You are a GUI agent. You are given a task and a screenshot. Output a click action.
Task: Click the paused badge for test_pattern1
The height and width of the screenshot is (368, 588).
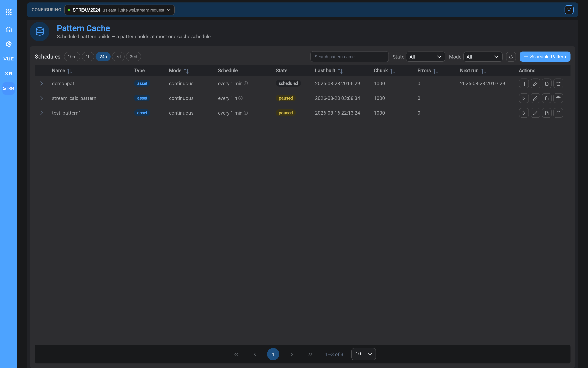tap(285, 113)
